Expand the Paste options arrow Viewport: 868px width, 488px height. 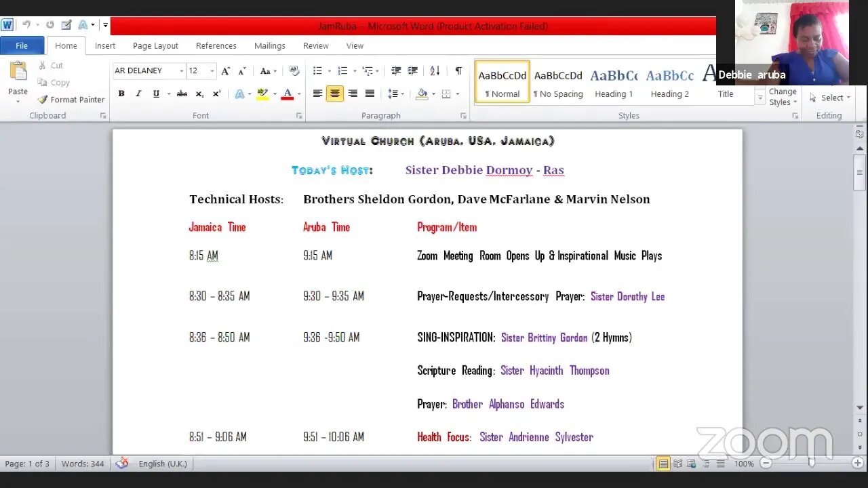point(18,102)
